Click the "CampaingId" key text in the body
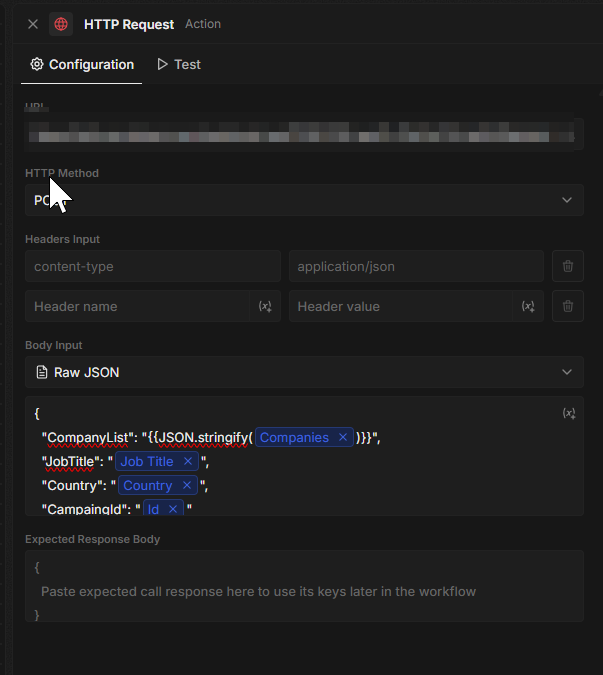 click(84, 509)
